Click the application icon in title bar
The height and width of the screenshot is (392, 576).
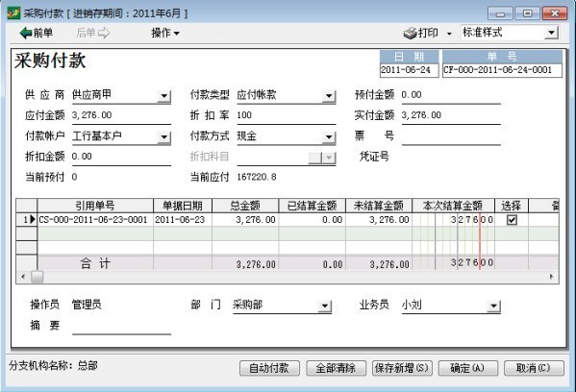[x=13, y=13]
